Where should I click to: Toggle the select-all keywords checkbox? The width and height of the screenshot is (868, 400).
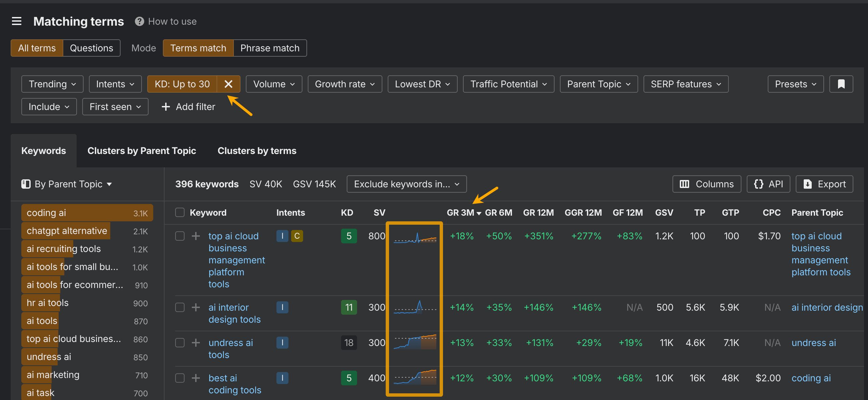(x=180, y=212)
